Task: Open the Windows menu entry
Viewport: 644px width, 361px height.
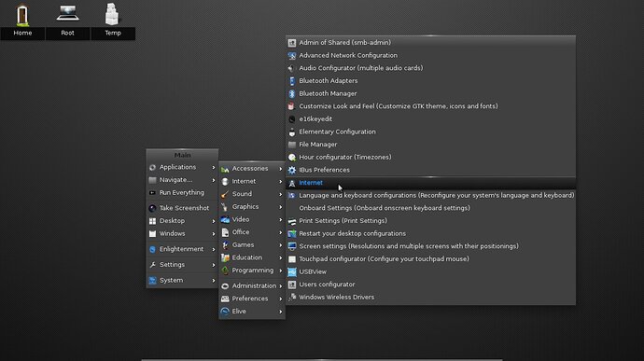Action: click(x=182, y=234)
